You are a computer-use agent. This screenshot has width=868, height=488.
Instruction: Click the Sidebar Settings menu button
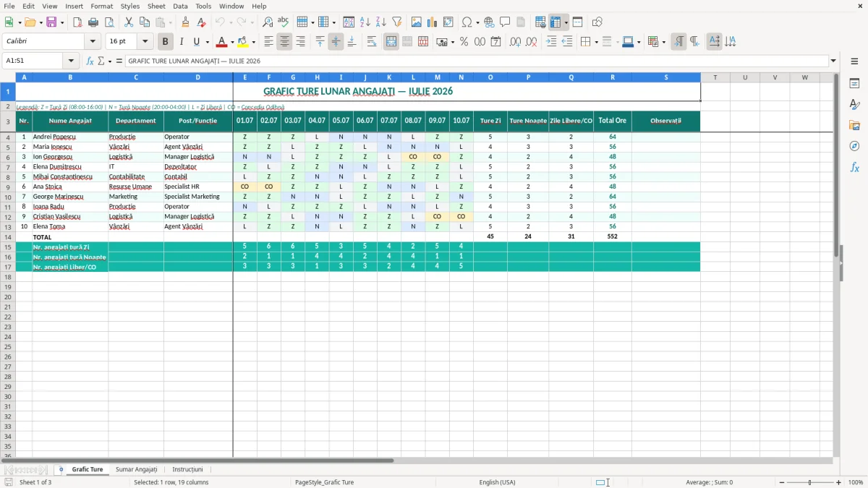pos(854,61)
